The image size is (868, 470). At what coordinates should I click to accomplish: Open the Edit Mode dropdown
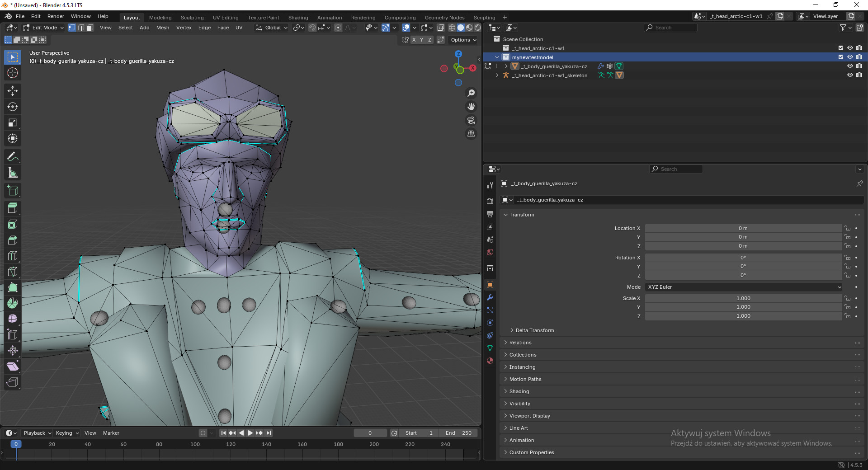(44, 28)
